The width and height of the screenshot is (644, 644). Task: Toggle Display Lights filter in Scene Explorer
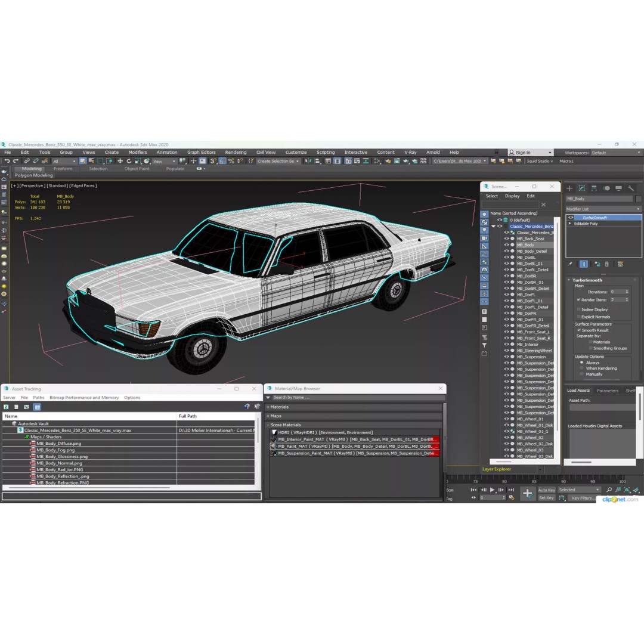tap(485, 230)
